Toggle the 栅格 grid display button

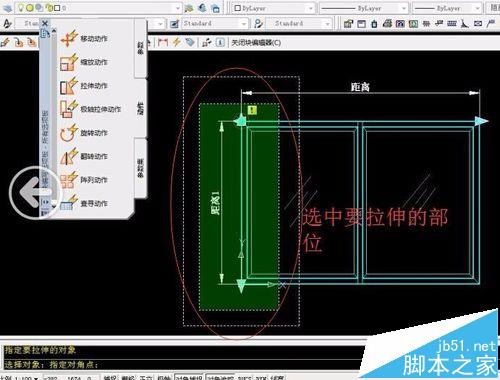pyautogui.click(x=128, y=377)
